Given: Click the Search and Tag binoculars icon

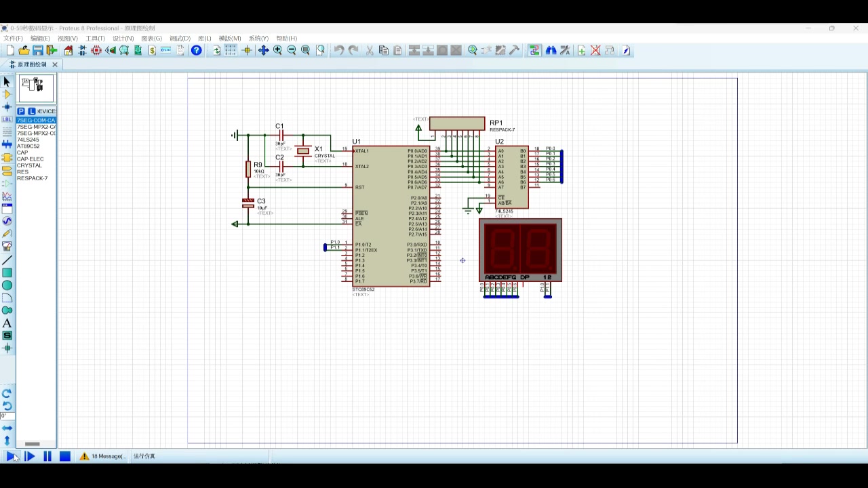Looking at the screenshot, I should 551,51.
